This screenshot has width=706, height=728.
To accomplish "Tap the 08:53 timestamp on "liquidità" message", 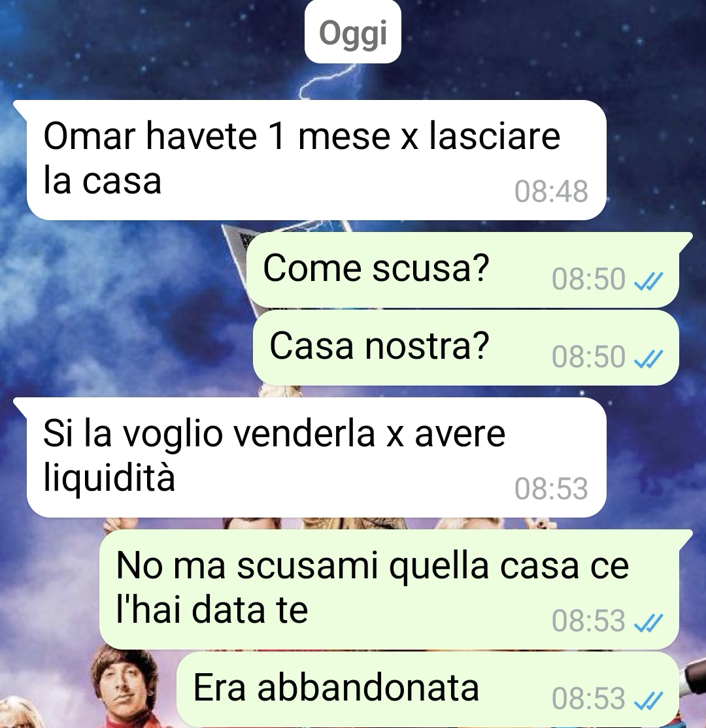I will (x=551, y=488).
